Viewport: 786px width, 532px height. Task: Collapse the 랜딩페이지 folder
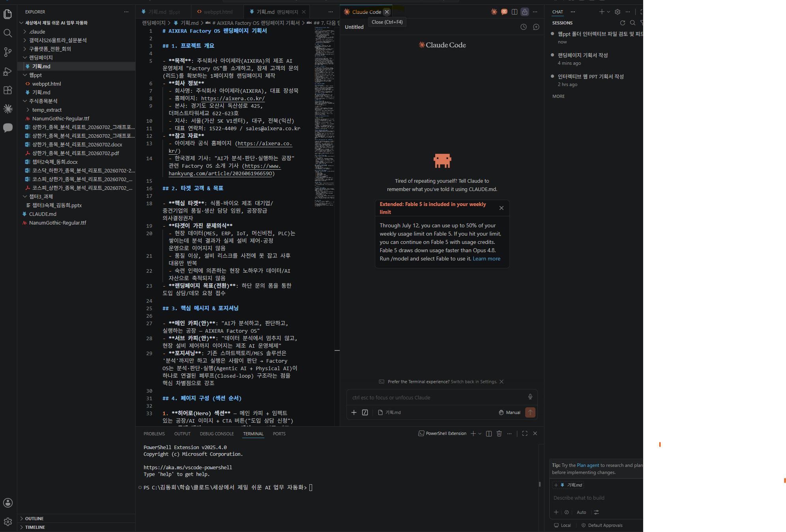(41, 58)
